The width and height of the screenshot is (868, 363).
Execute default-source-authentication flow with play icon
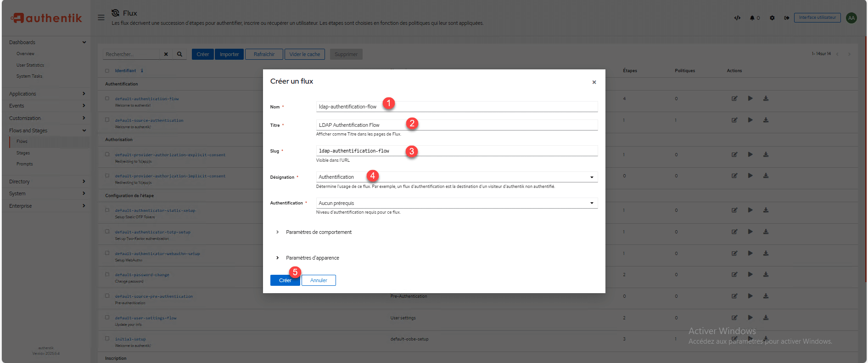(750, 120)
